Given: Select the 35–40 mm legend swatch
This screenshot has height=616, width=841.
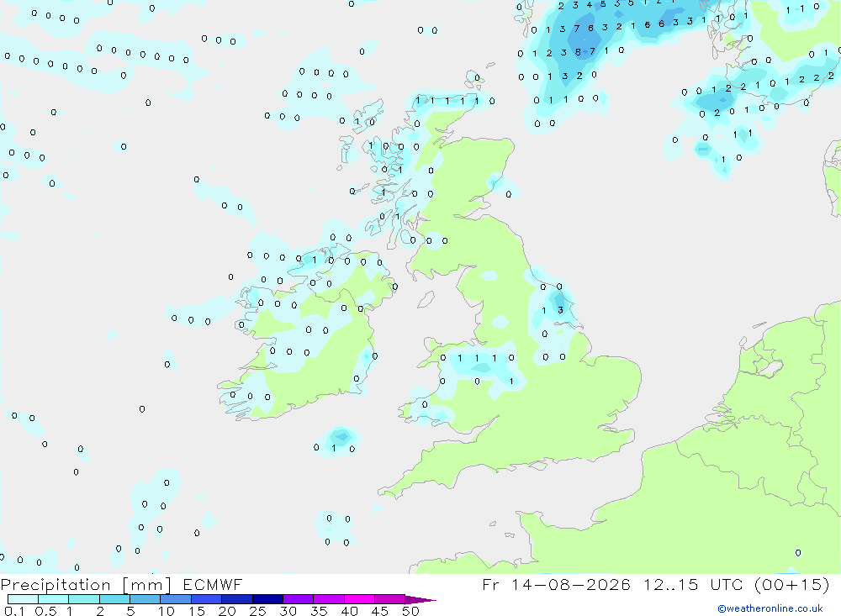Looking at the screenshot, I should click(329, 599).
